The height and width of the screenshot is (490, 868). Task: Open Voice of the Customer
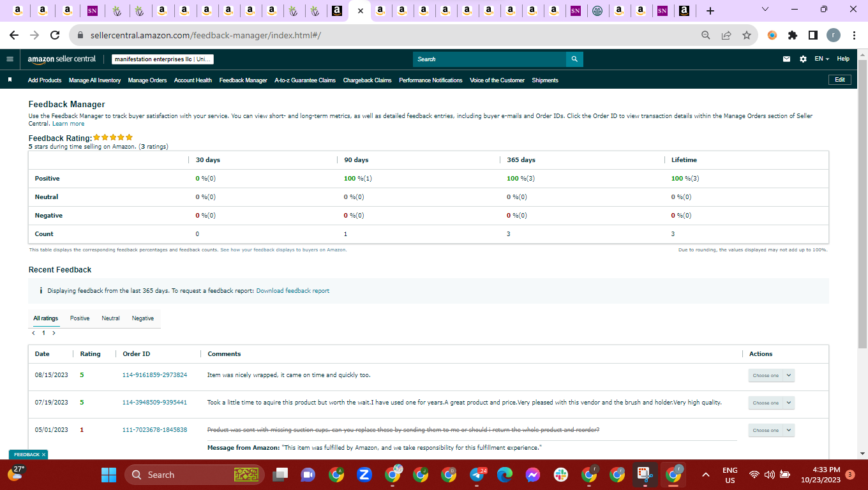[x=497, y=80]
